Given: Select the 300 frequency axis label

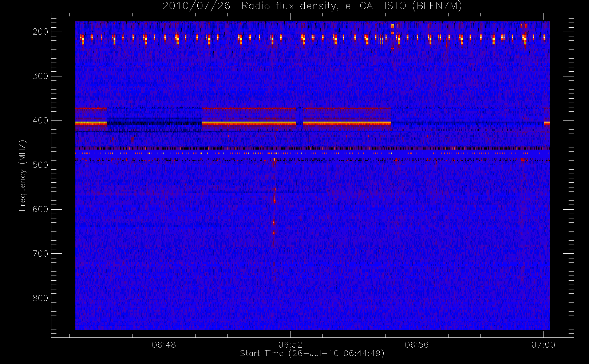Looking at the screenshot, I should (40, 76).
